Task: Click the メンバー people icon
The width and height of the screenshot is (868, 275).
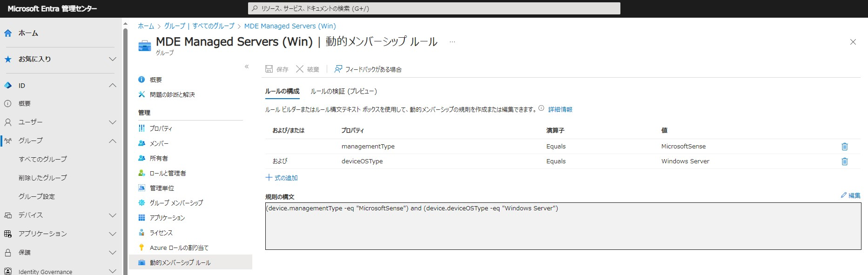Action: click(x=141, y=143)
